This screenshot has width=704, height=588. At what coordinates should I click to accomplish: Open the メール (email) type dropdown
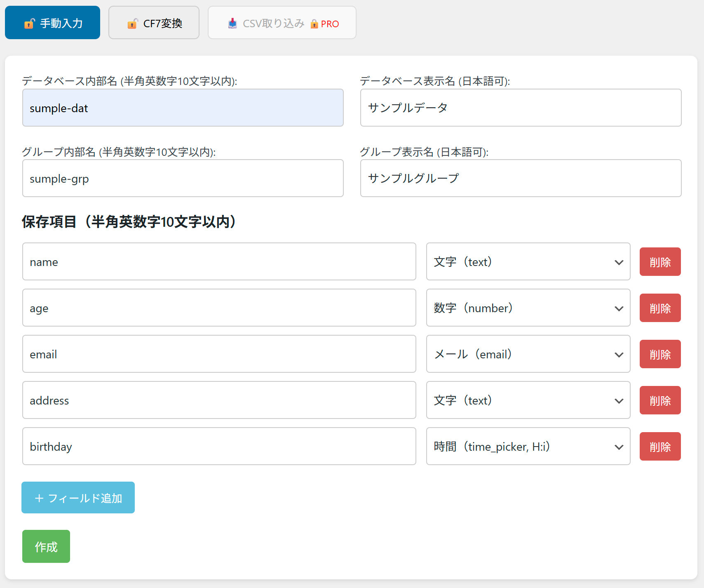[528, 354]
